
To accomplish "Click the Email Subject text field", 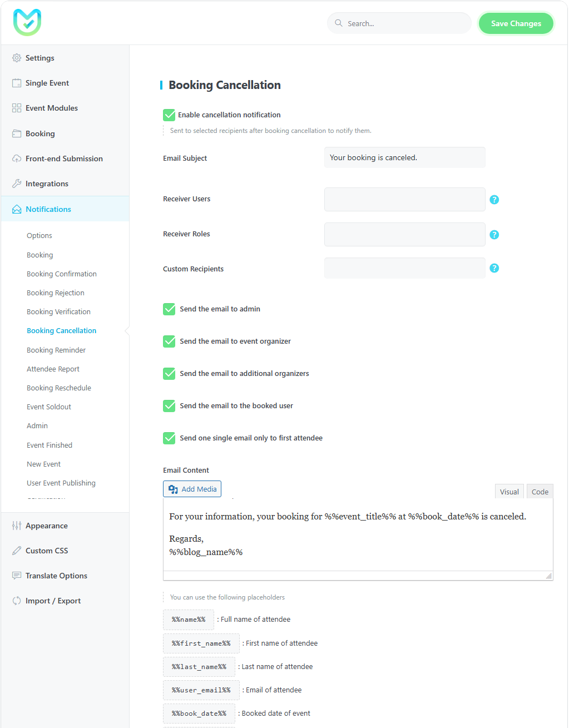I will coord(404,157).
